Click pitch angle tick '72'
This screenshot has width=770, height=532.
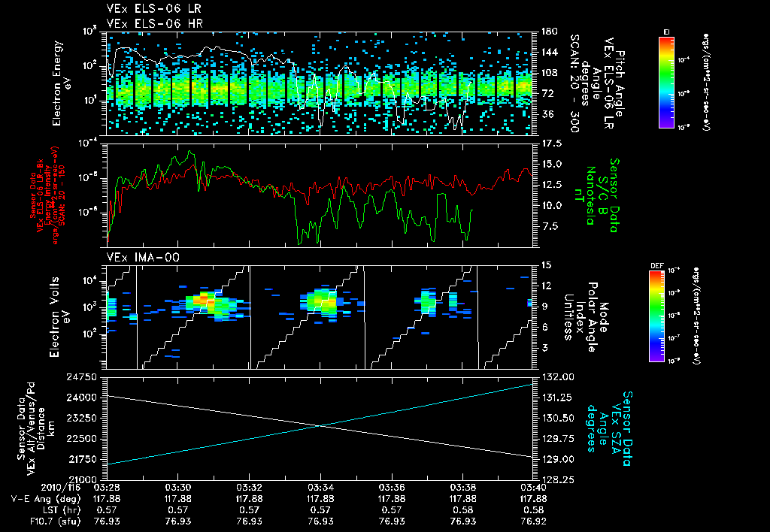click(547, 93)
